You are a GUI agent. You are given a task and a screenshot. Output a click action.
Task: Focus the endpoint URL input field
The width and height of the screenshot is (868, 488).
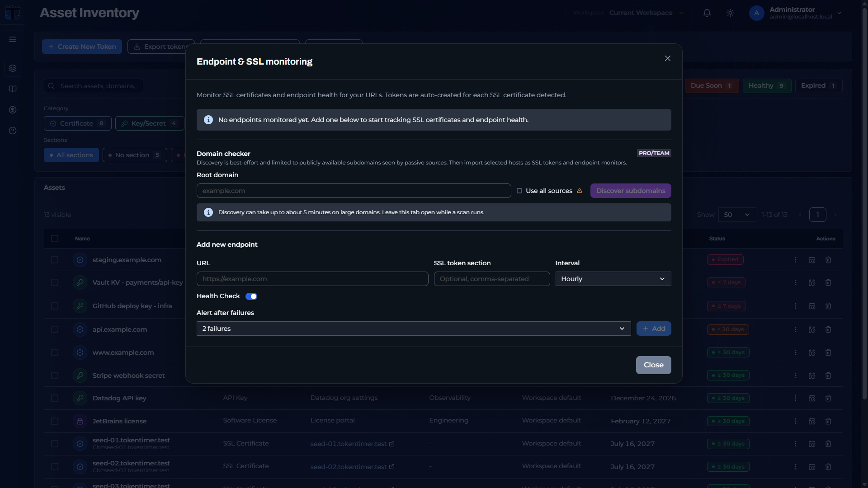tap(312, 279)
